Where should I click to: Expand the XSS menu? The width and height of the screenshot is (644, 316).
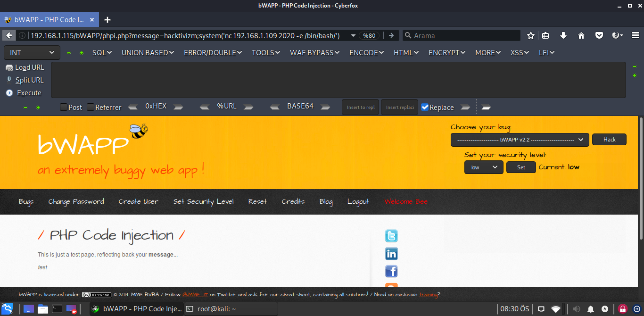520,53
